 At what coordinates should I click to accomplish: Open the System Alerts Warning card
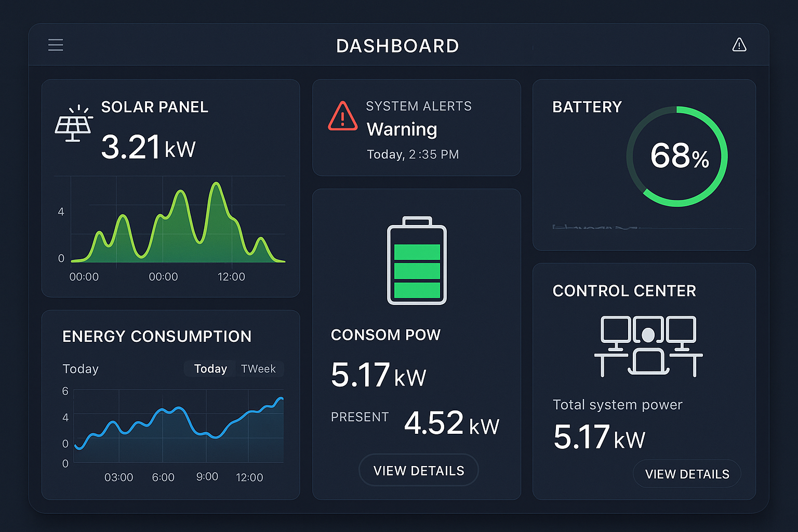(x=416, y=128)
